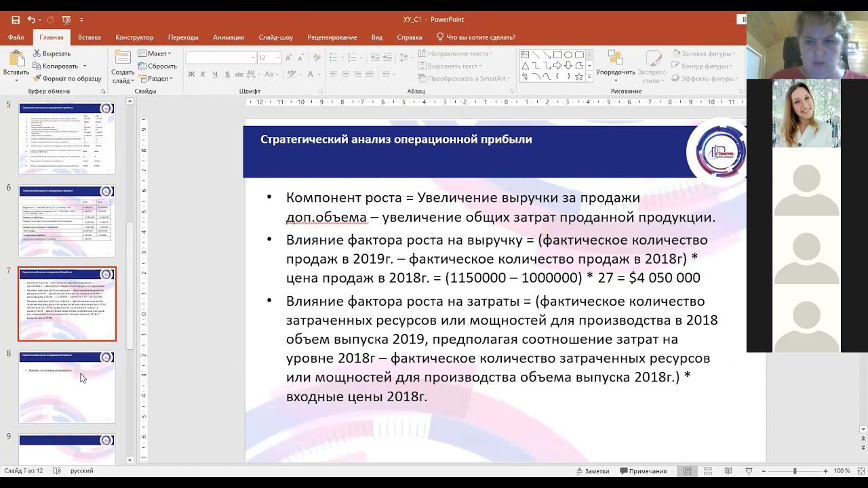Switch to normal view in status bar

click(688, 471)
